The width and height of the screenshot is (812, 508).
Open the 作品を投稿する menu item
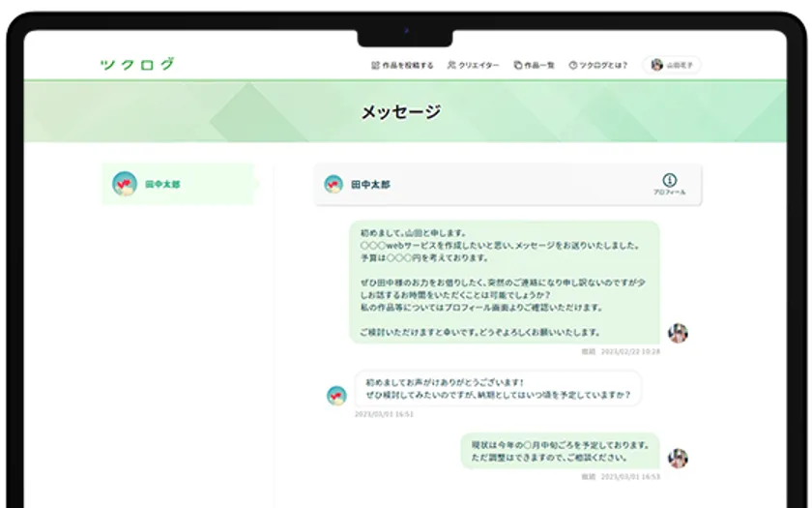click(x=407, y=65)
